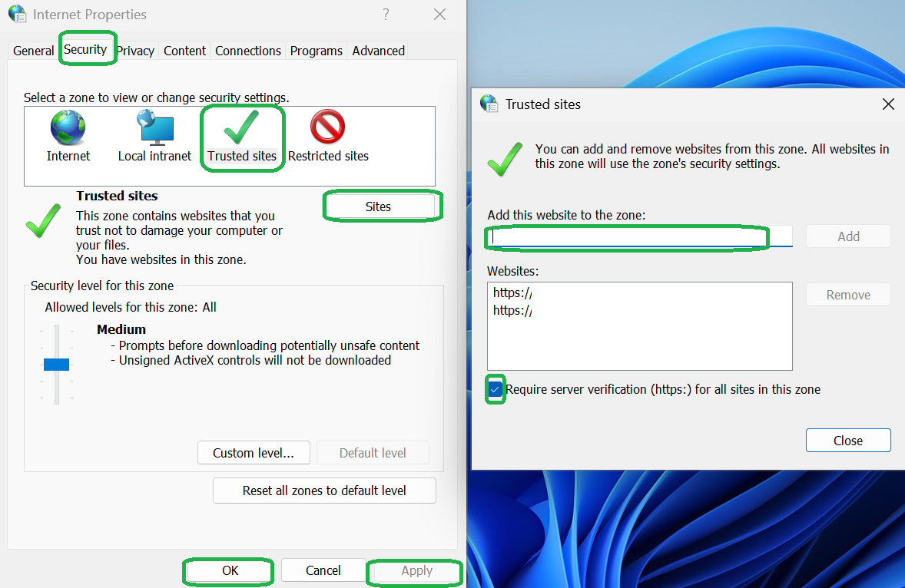Close the Trusted sites window with X

[888, 104]
